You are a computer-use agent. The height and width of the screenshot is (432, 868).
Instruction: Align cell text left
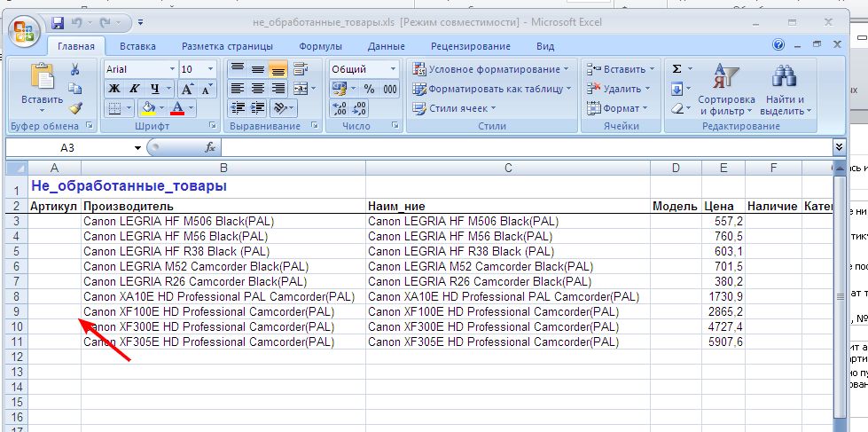238,89
